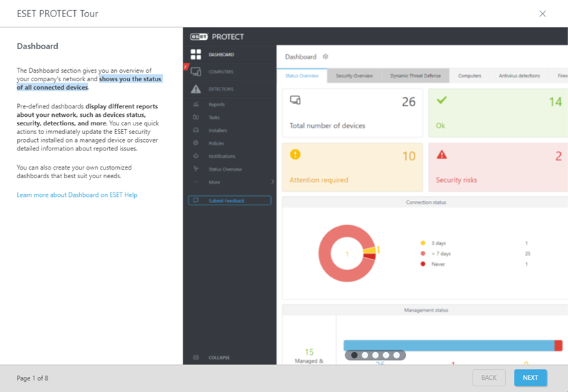This screenshot has height=392, width=568.
Task: Click the yellow exclamation attention icon
Action: tap(295, 155)
